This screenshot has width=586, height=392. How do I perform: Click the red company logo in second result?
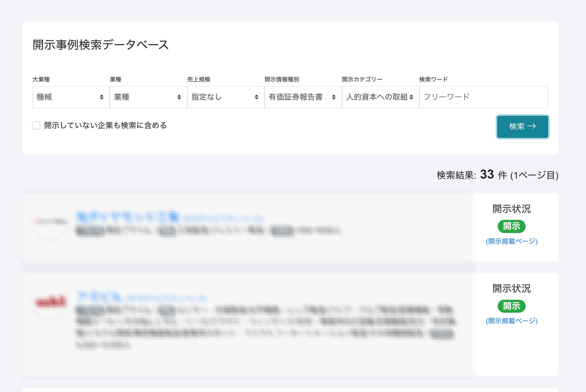pos(50,301)
